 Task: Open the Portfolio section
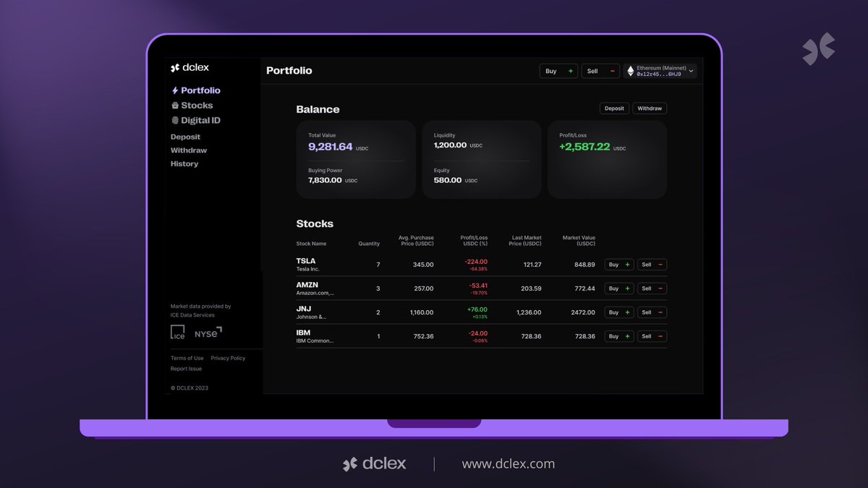click(200, 90)
